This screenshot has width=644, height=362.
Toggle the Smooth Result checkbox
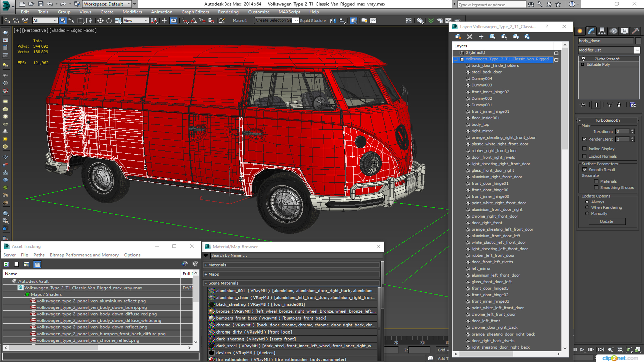(585, 170)
